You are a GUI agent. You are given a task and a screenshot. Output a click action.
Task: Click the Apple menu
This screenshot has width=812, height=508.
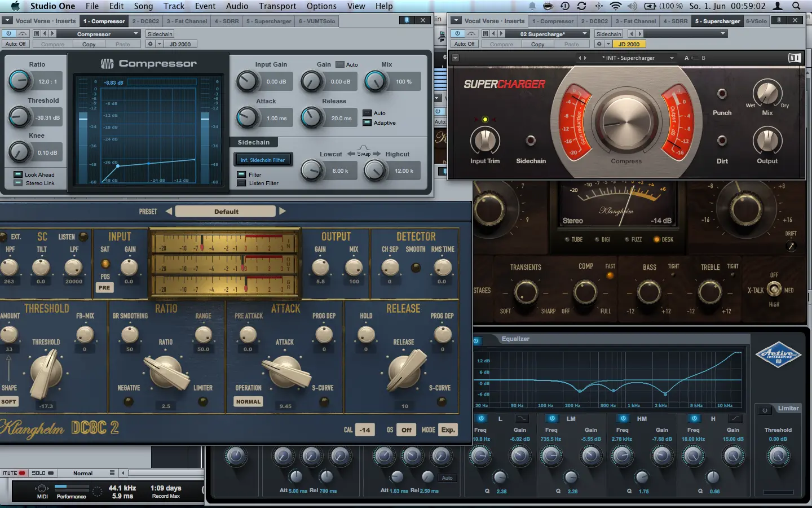[x=15, y=6]
